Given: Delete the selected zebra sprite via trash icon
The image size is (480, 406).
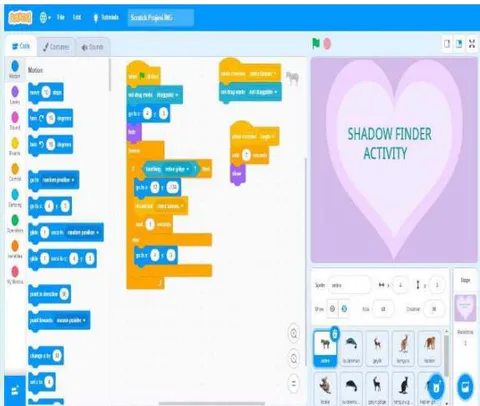Looking at the screenshot, I should click(x=335, y=333).
